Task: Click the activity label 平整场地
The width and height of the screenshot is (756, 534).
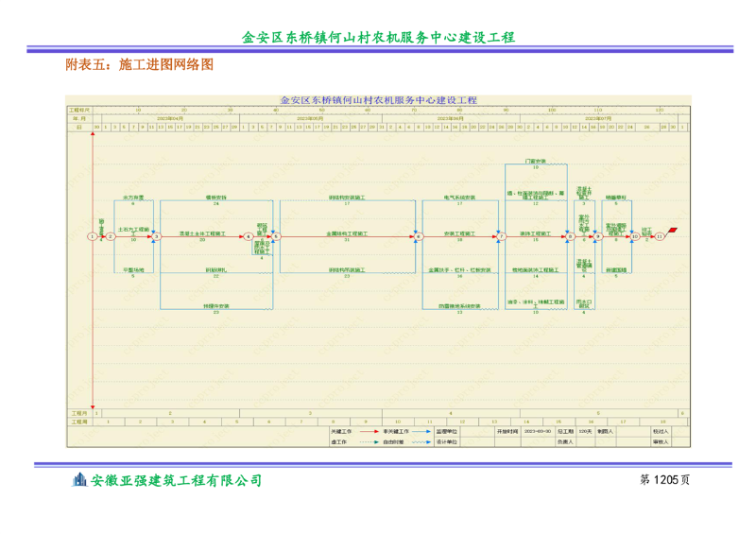Action: 133,270
